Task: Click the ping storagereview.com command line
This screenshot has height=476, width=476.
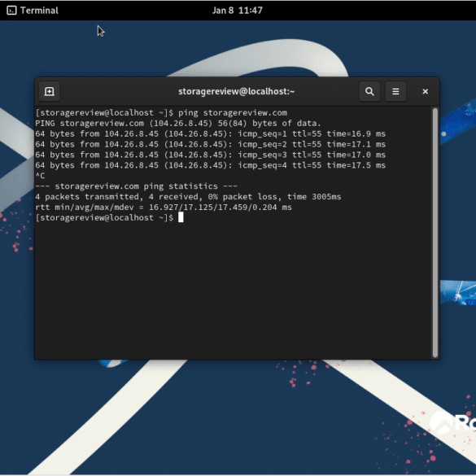Action: [161, 113]
